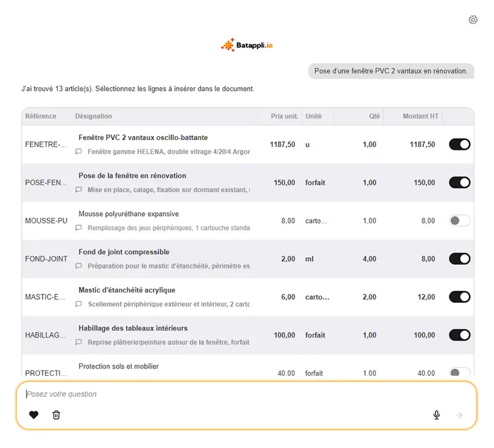Image resolution: width=494 pixels, height=448 pixels.
Task: Select 'Fenêtre PVC 2 vantaux oscillo-battante' designation
Action: click(143, 138)
